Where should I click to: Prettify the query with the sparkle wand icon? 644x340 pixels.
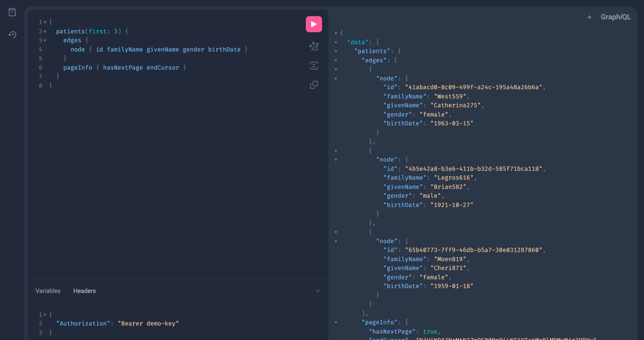[314, 46]
